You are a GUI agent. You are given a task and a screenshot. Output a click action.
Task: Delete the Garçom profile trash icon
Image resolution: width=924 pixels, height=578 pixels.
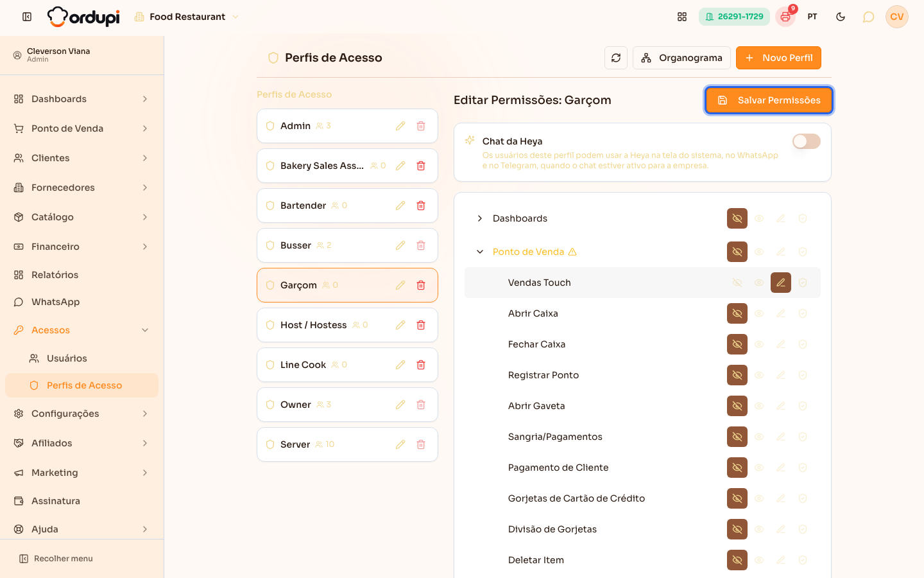tap(421, 285)
